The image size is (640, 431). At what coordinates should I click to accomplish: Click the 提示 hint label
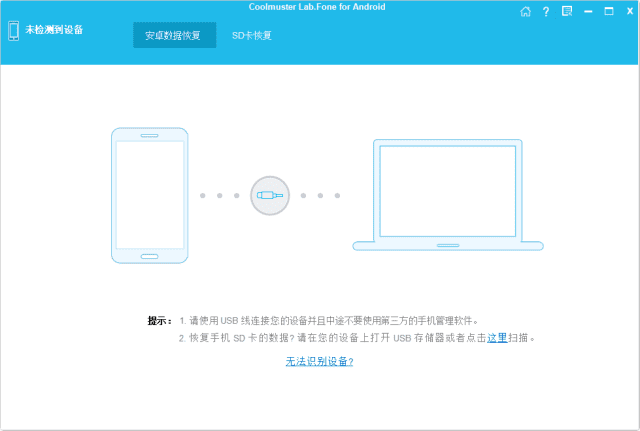pyautogui.click(x=159, y=321)
